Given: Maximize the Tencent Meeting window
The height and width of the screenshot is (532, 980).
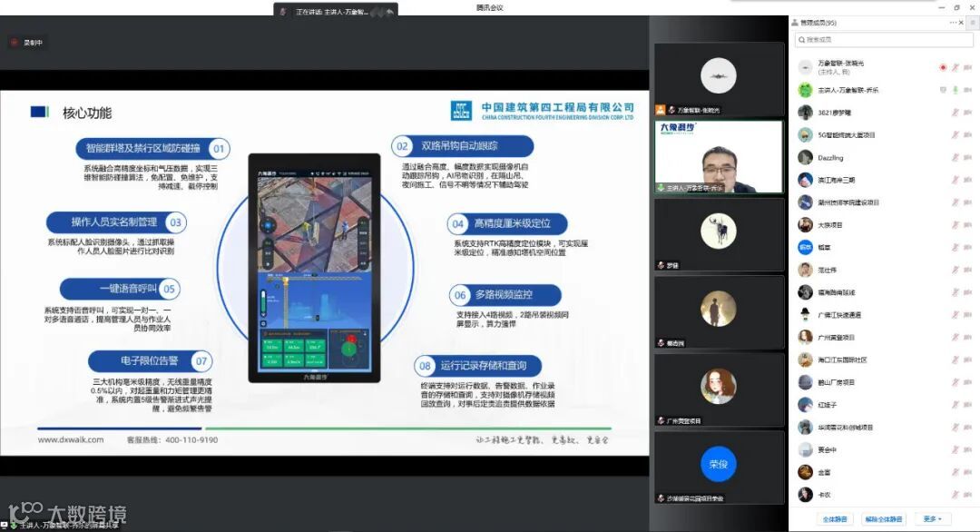Looking at the screenshot, I should [956, 7].
